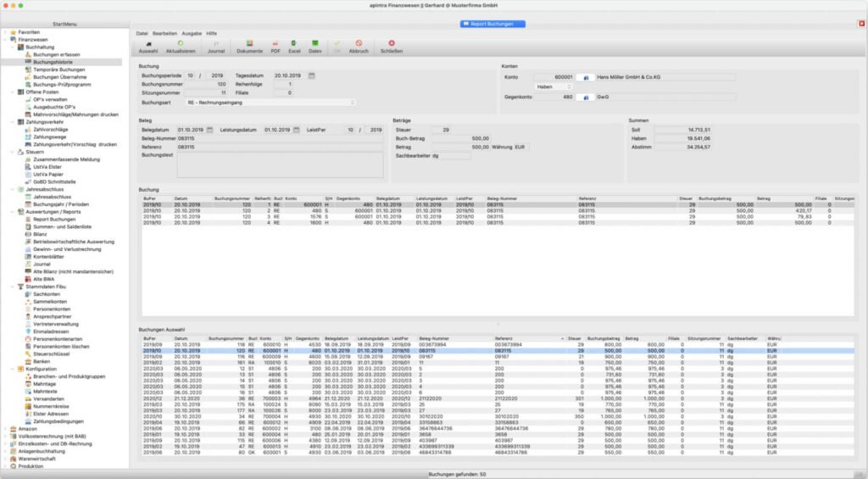
Task: Select row with Beleg-Nummer 36476644736
Action: (498, 429)
